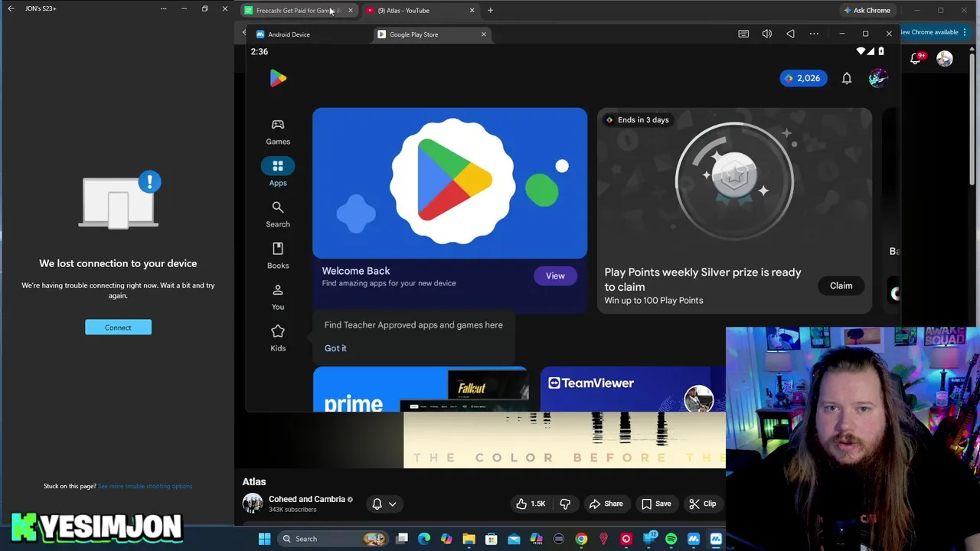Image resolution: width=980 pixels, height=551 pixels.
Task: Open more options in JON's S23+ window
Action: tap(163, 8)
